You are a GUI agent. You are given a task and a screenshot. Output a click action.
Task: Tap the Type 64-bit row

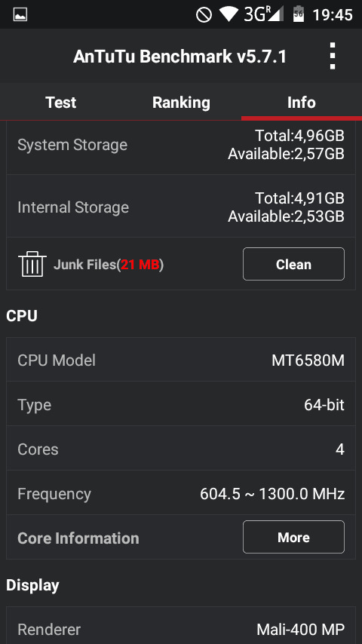coord(181,404)
